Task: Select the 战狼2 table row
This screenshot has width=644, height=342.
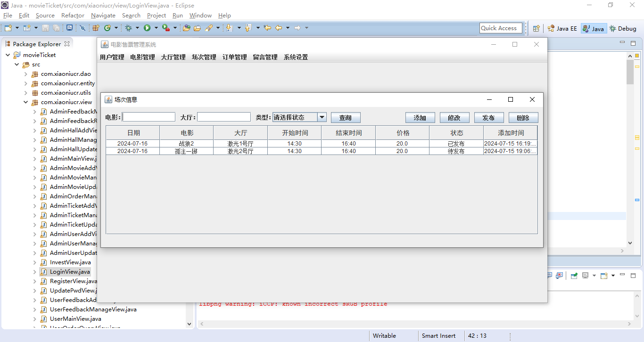Action: (322, 144)
